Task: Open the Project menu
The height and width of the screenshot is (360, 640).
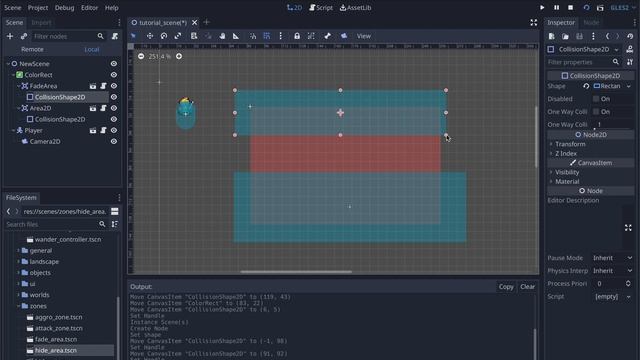Action: (x=38, y=8)
